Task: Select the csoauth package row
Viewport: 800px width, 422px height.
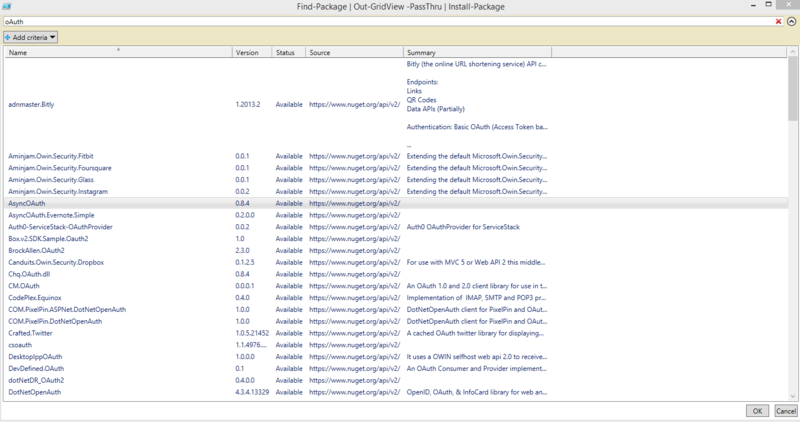Action: tap(396, 345)
